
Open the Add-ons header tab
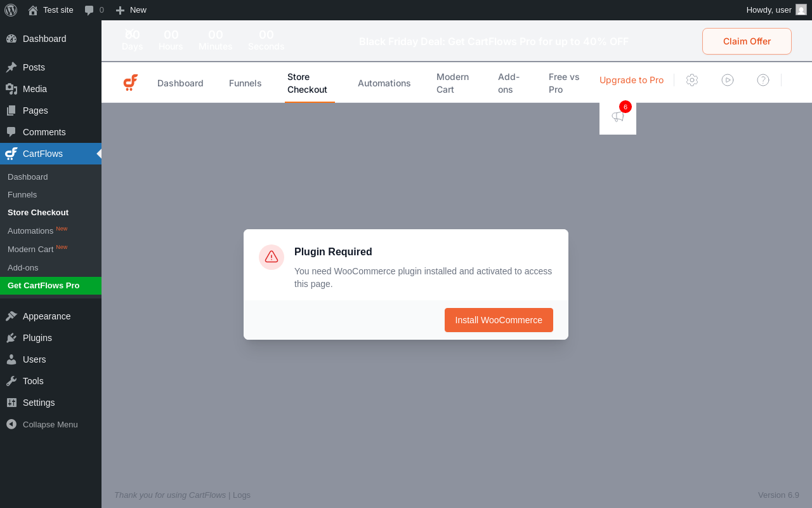pyautogui.click(x=509, y=83)
